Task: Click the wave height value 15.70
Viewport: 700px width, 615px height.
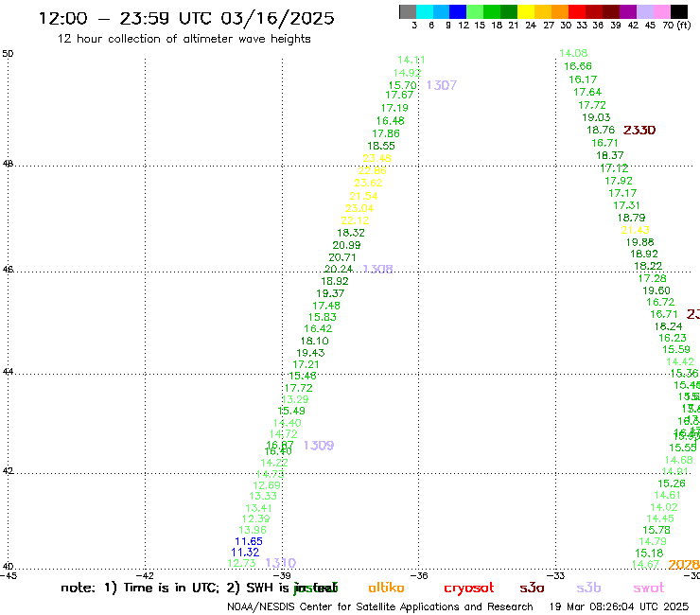Action: (x=403, y=85)
